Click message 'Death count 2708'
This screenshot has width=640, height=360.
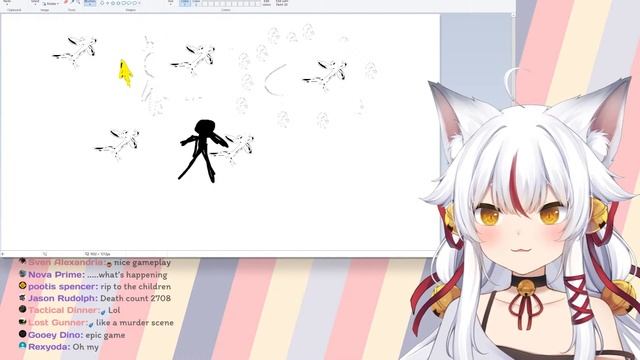tap(136, 298)
